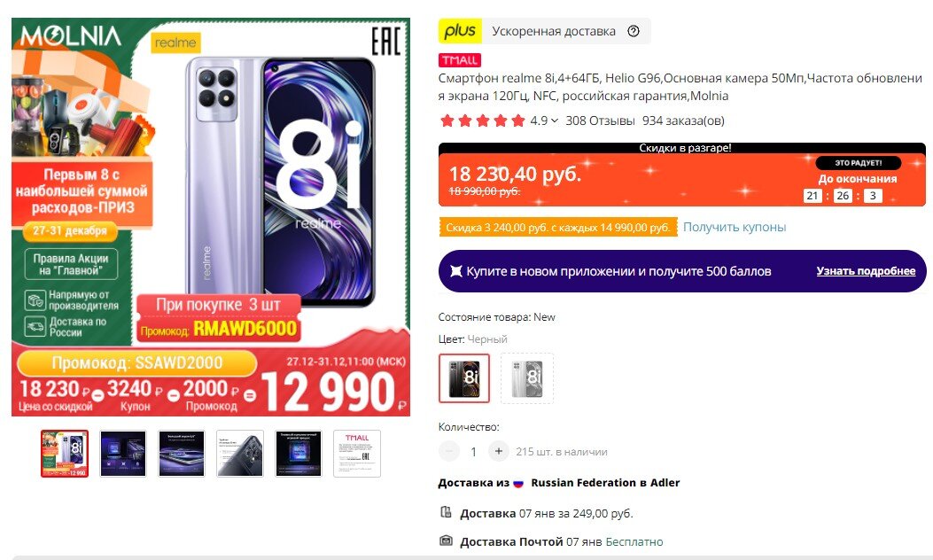Click the Russian flag icon in delivery line

518,483
